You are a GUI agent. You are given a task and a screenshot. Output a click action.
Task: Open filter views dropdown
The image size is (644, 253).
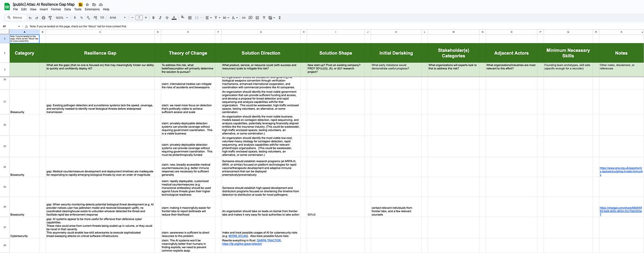pos(272,18)
